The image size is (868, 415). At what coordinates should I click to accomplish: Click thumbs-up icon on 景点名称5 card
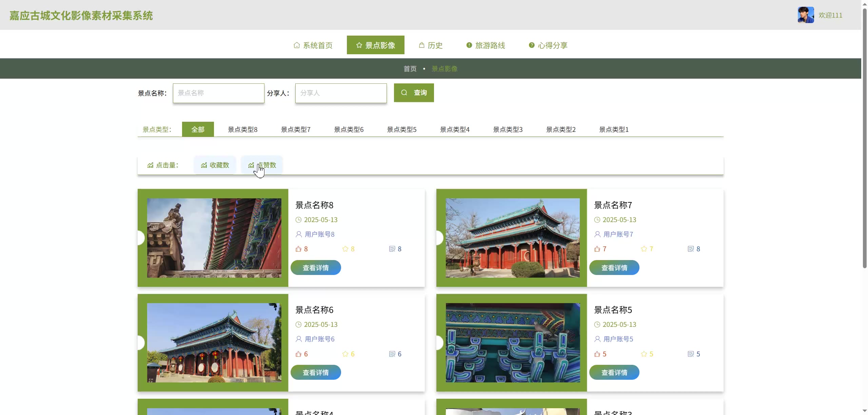point(597,354)
